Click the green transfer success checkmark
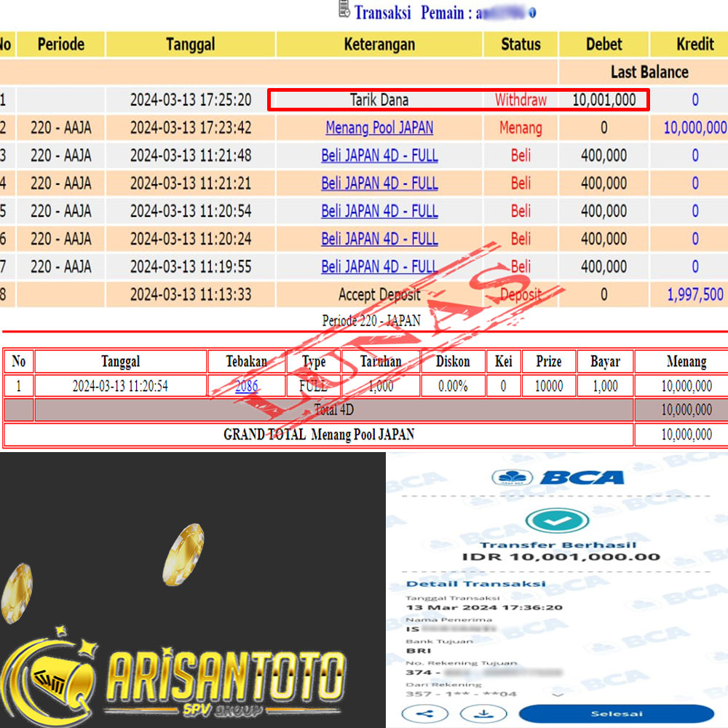The height and width of the screenshot is (728, 728). pos(557,521)
